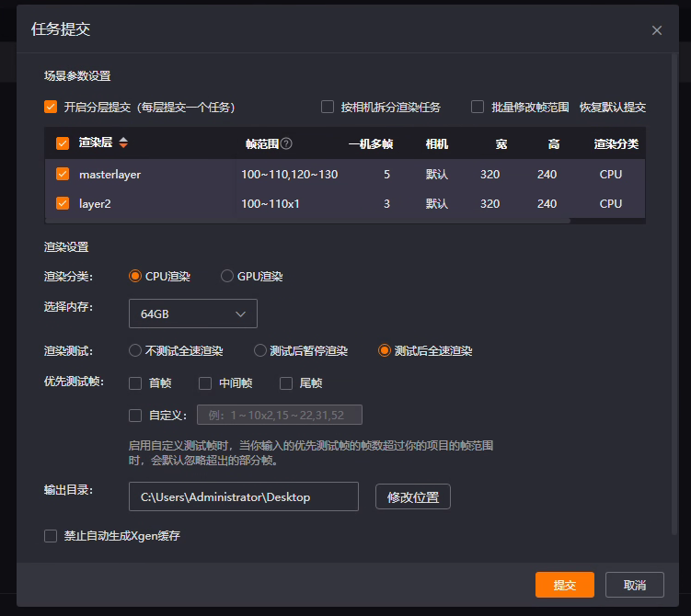Uncheck the masterlayer row checkbox

pyautogui.click(x=63, y=174)
